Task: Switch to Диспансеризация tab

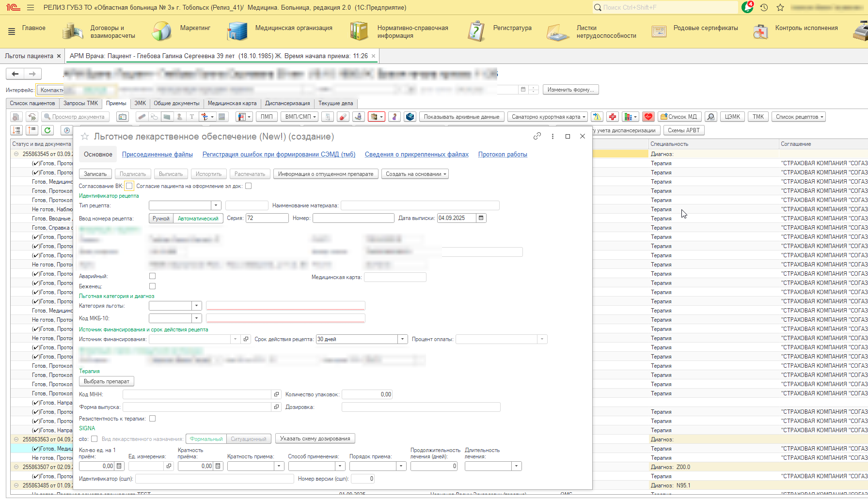Action: [287, 103]
